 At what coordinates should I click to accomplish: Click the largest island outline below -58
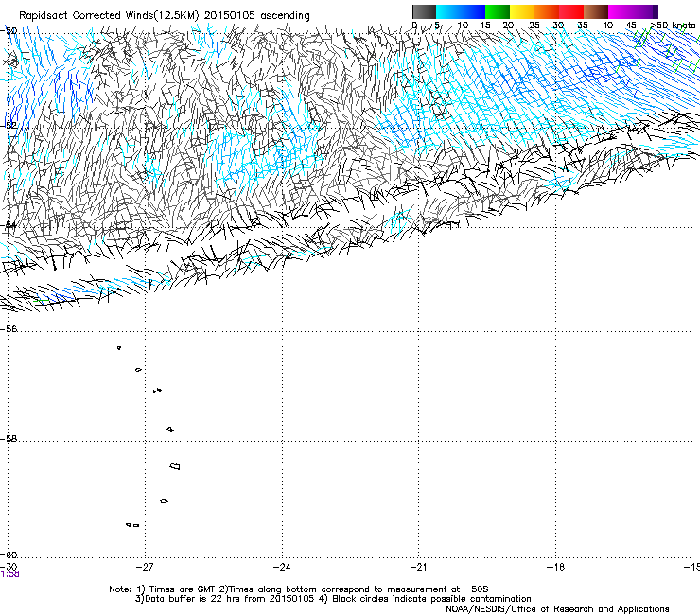tap(175, 466)
